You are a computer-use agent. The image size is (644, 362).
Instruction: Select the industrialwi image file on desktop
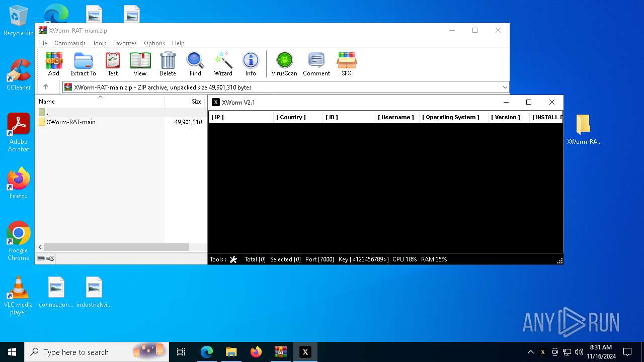tap(94, 292)
